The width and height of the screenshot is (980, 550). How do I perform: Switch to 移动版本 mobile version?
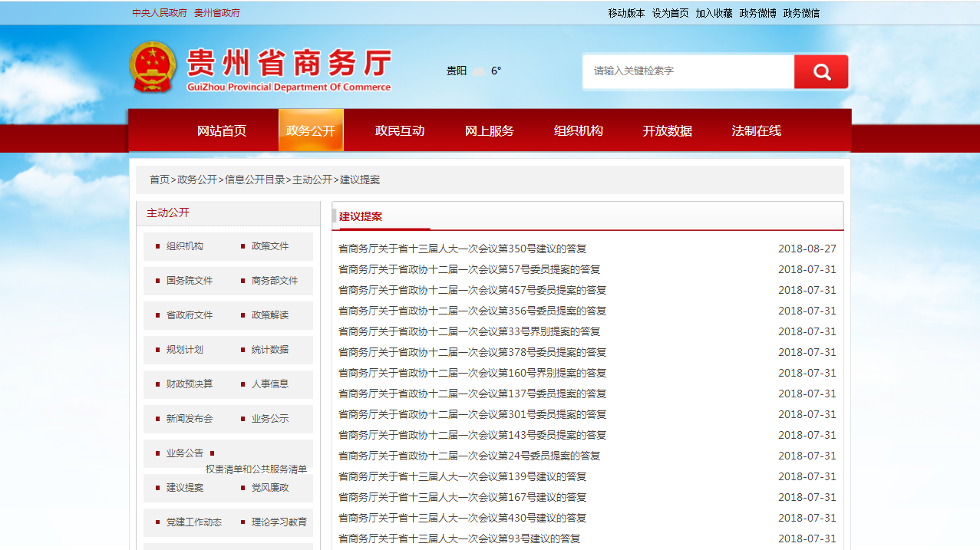[626, 13]
